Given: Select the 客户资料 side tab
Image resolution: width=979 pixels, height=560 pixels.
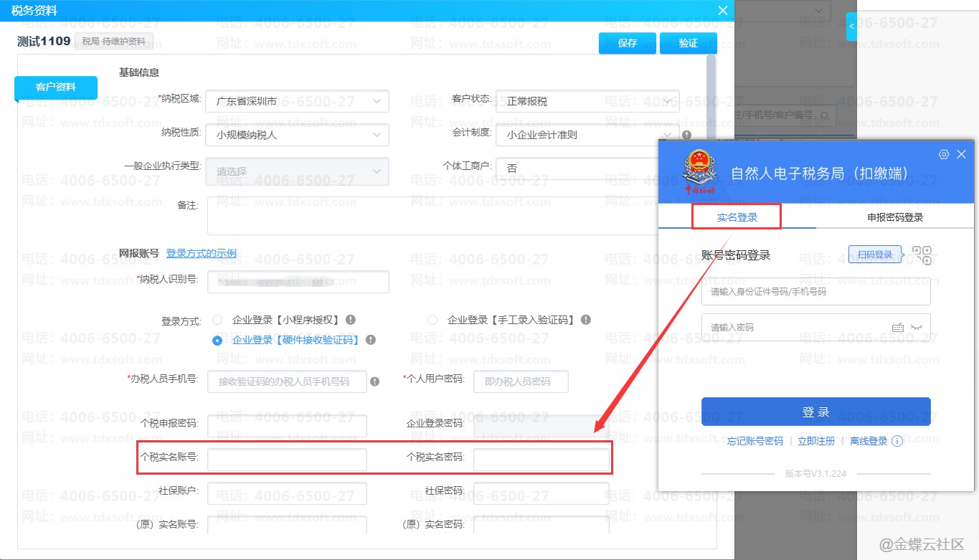Looking at the screenshot, I should 56,87.
